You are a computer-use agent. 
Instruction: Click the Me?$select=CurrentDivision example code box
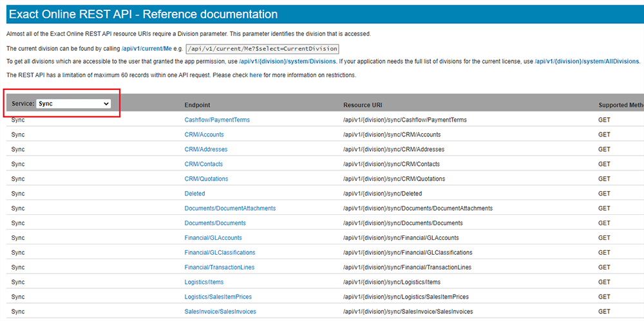pyautogui.click(x=262, y=49)
